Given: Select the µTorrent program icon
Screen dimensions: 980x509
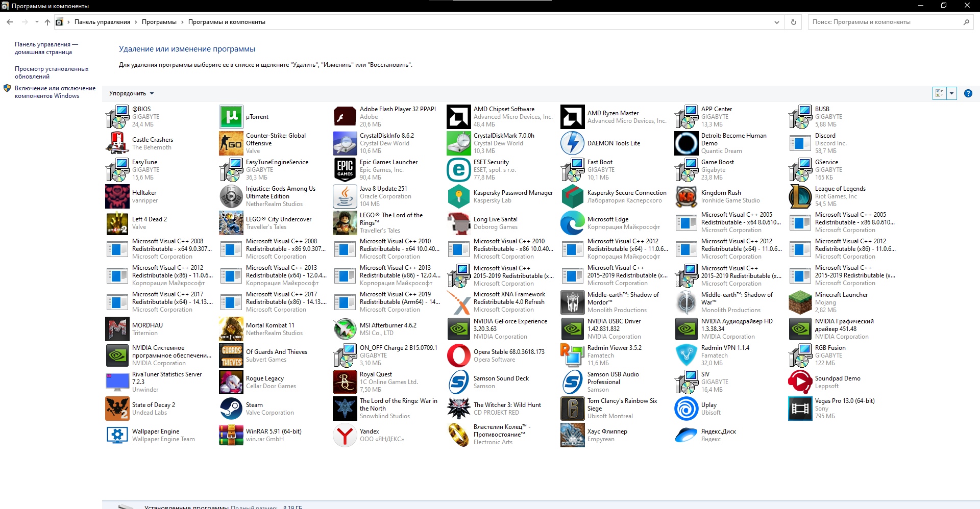Looking at the screenshot, I should 231,117.
